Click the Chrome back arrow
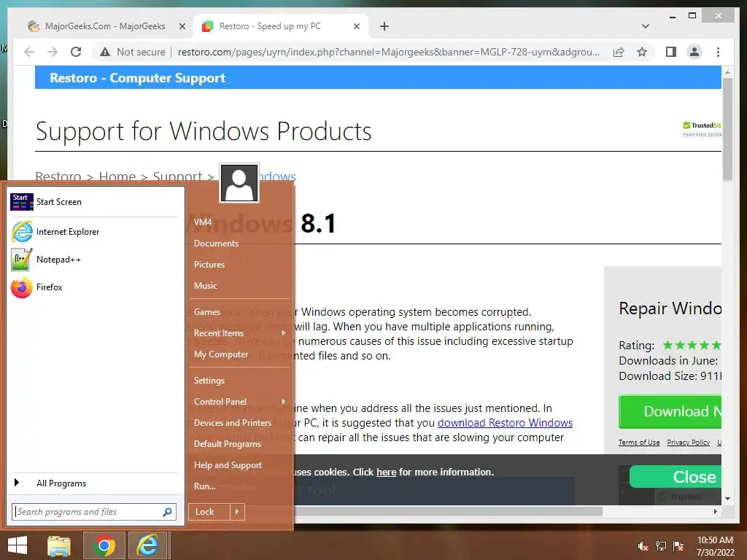 (x=29, y=52)
